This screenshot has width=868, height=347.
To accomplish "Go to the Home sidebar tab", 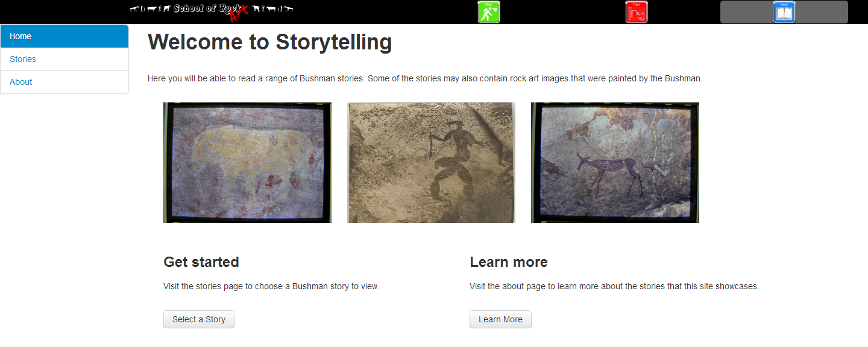I will (64, 36).
